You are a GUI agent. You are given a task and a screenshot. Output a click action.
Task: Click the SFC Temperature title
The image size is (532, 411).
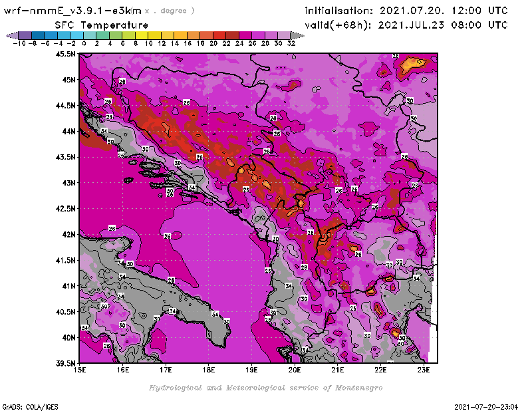pos(100,25)
